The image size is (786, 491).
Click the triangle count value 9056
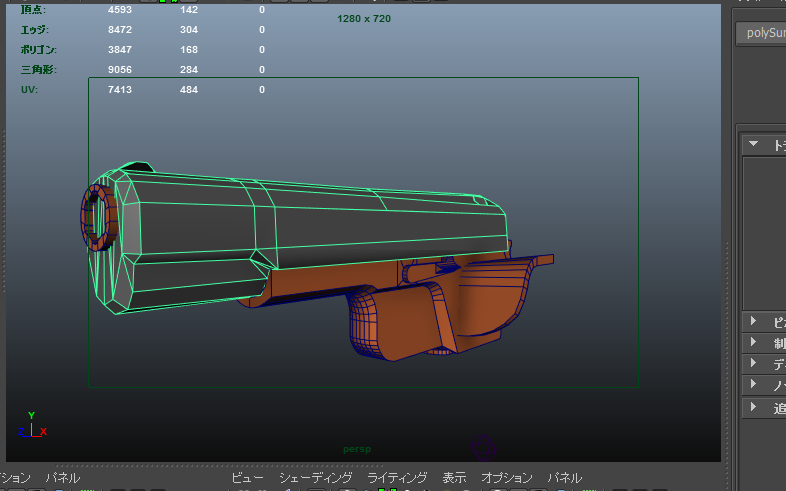pyautogui.click(x=120, y=70)
